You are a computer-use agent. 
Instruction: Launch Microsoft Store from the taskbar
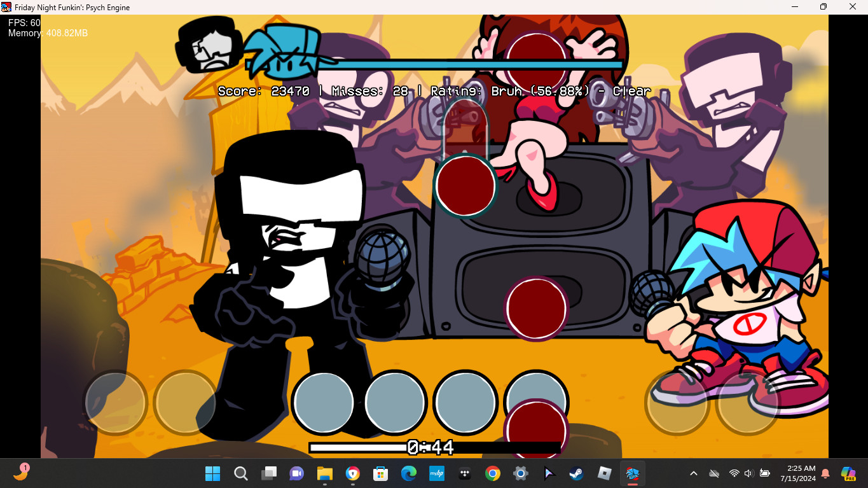point(380,473)
